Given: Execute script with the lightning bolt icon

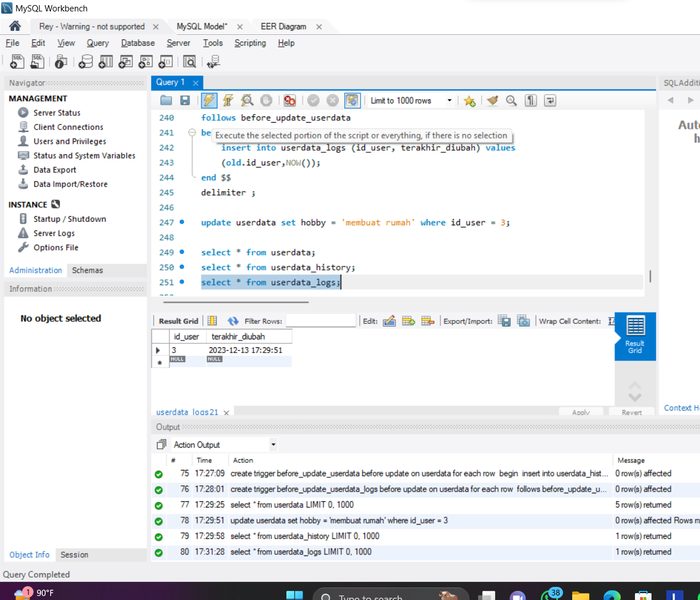Looking at the screenshot, I should (x=209, y=100).
